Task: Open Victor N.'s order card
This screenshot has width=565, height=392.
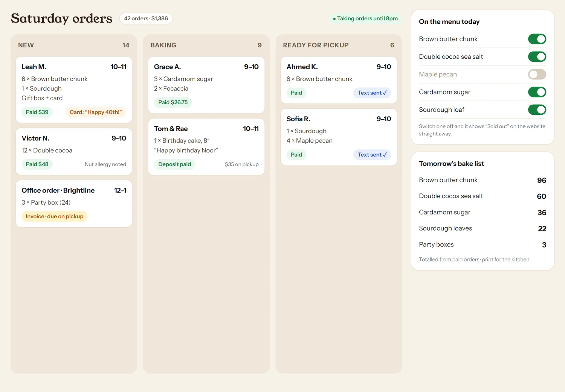Action: 74,152
